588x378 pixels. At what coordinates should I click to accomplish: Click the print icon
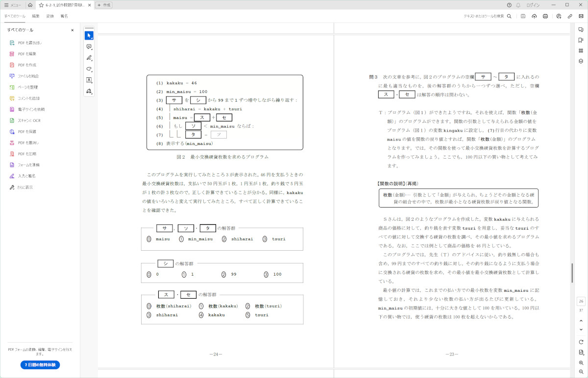[x=545, y=16]
